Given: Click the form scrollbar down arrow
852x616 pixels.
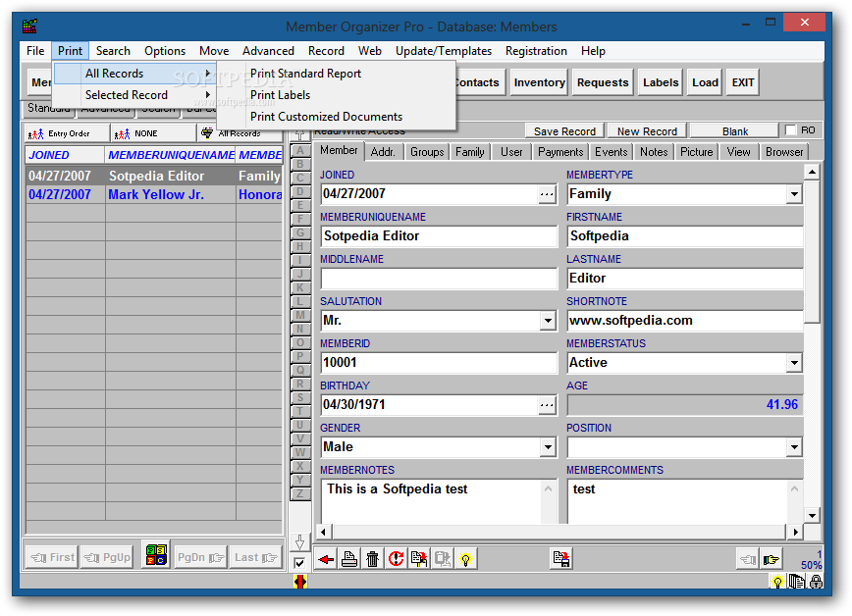Looking at the screenshot, I should click(x=812, y=515).
